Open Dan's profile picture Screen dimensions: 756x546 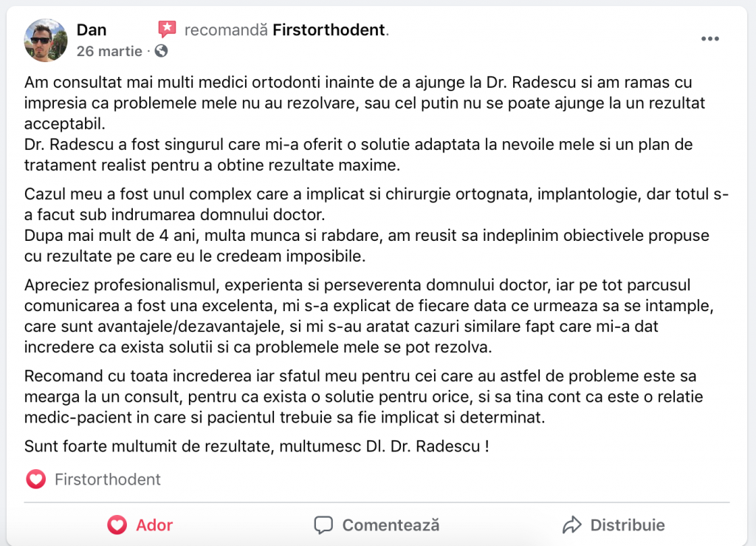pyautogui.click(x=47, y=40)
